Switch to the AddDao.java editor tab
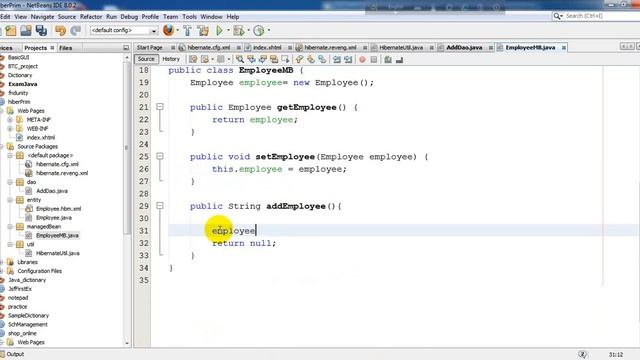 click(464, 48)
